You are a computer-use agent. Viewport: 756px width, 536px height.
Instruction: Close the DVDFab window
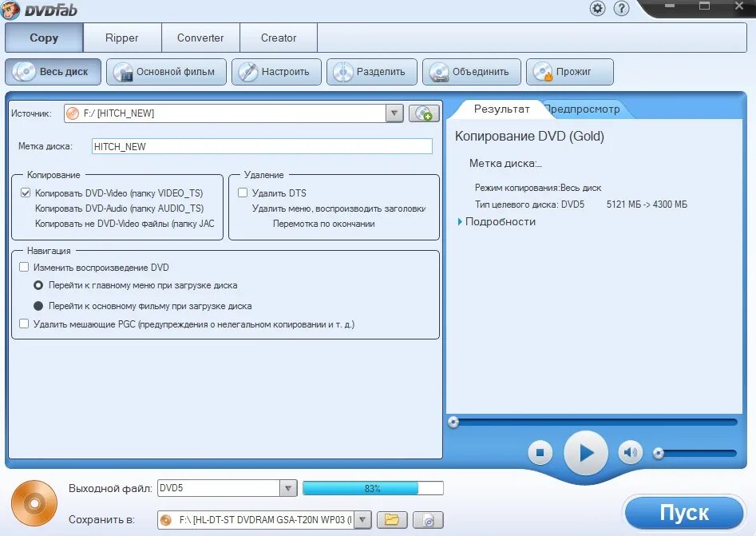739,6
